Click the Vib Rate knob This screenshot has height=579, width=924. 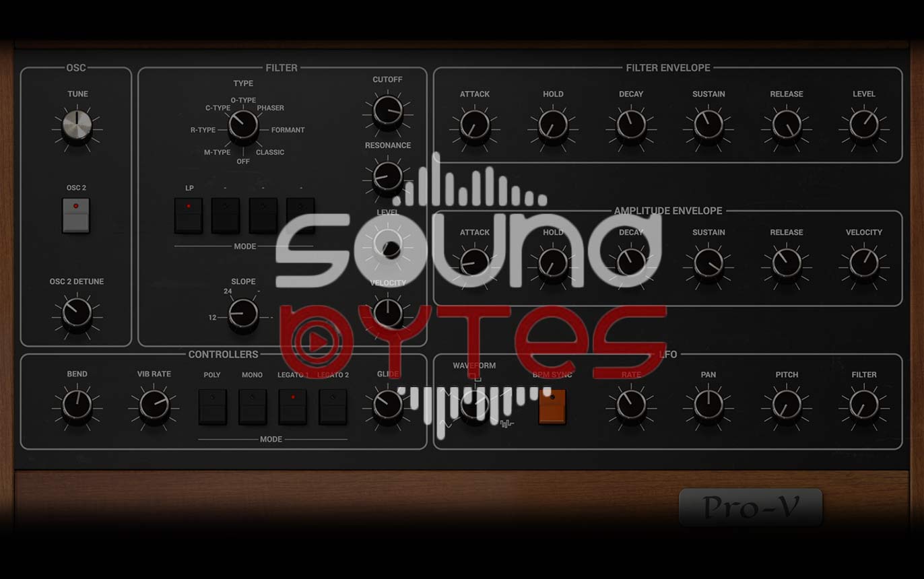(x=154, y=405)
